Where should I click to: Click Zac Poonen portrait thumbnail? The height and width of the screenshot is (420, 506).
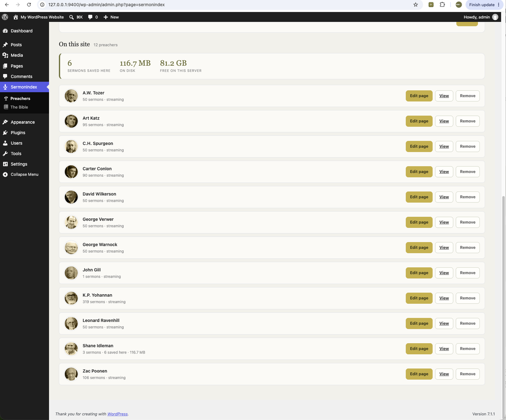(x=71, y=374)
